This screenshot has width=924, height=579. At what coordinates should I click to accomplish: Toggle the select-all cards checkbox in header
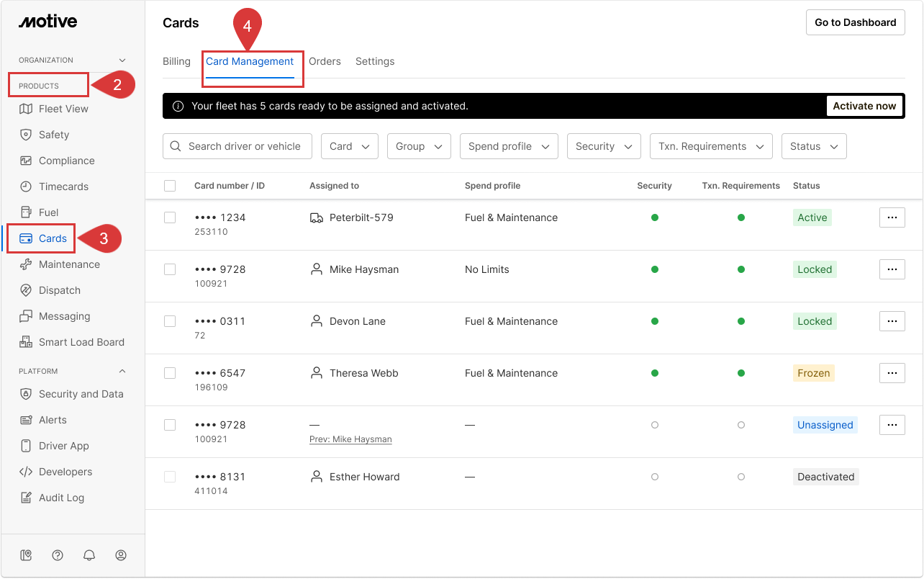(170, 186)
